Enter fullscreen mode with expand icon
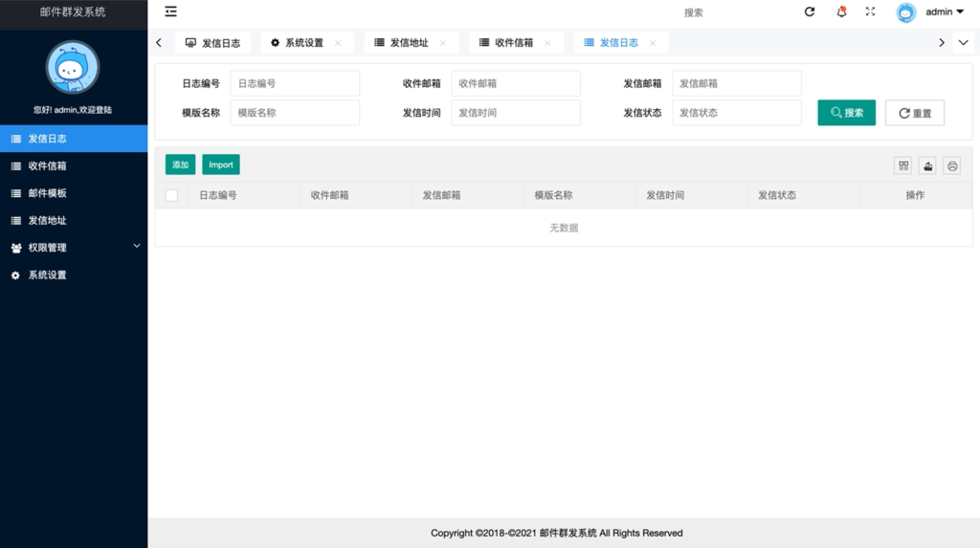This screenshot has height=548, width=980. tap(870, 11)
